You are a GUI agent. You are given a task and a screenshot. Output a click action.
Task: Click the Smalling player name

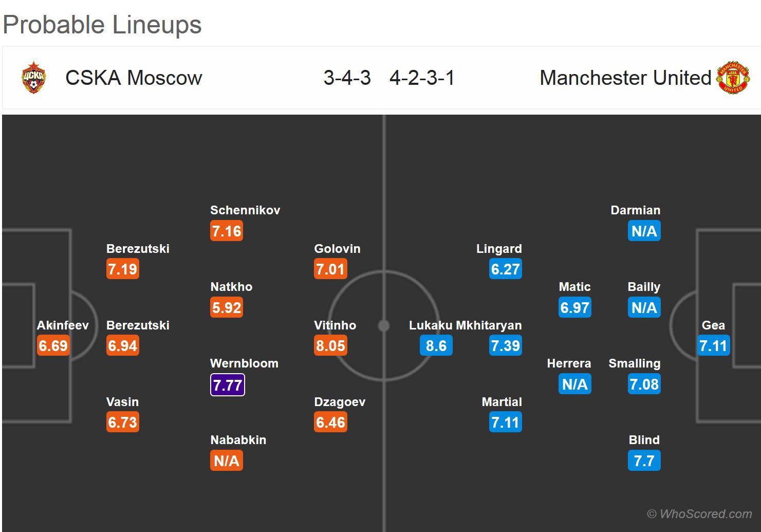634,363
